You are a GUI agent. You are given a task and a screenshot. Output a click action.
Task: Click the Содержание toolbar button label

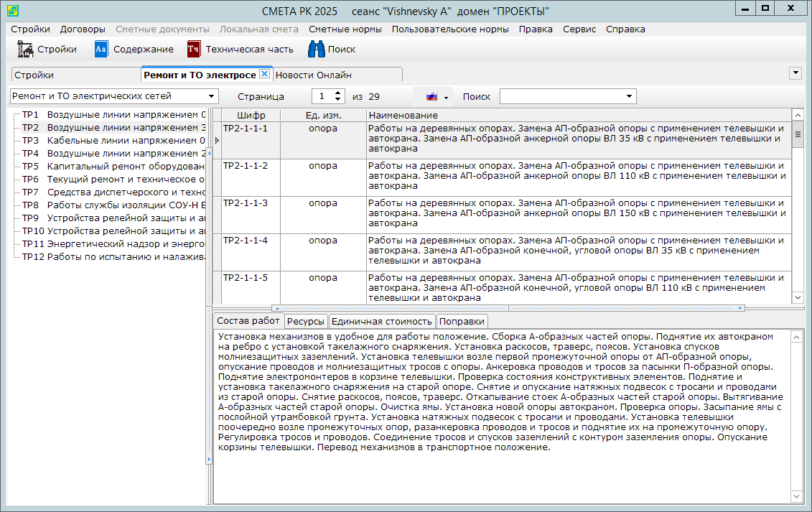pyautogui.click(x=144, y=50)
